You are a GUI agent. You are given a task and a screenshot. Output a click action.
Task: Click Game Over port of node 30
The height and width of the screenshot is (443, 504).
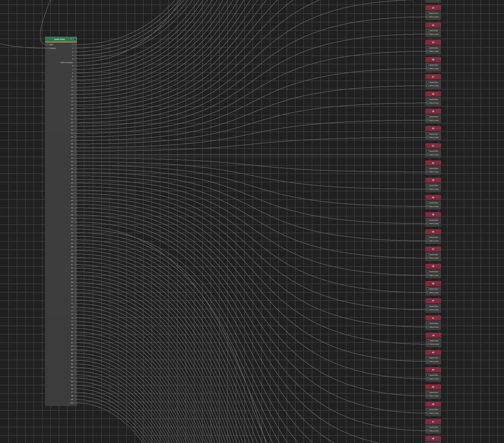(428, 134)
